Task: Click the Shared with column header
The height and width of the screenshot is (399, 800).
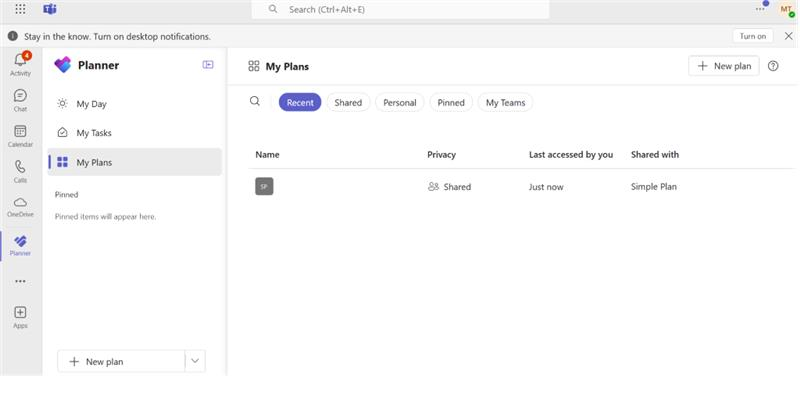Action: 655,154
